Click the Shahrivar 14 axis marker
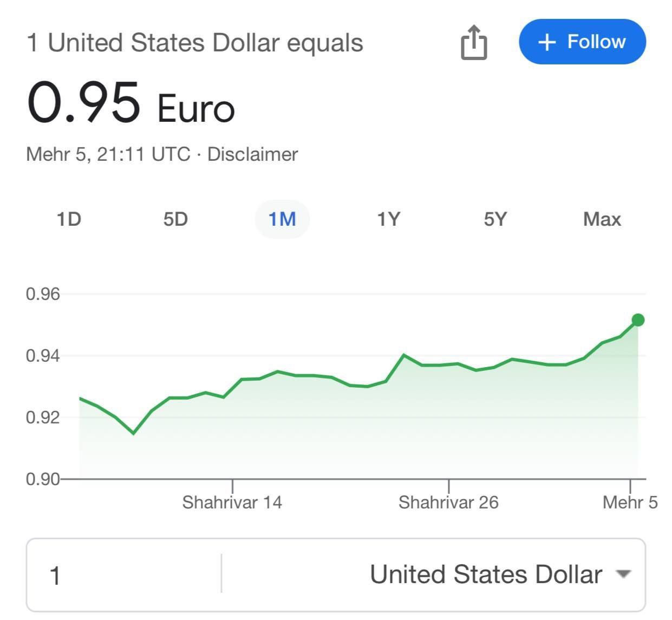 tap(232, 502)
